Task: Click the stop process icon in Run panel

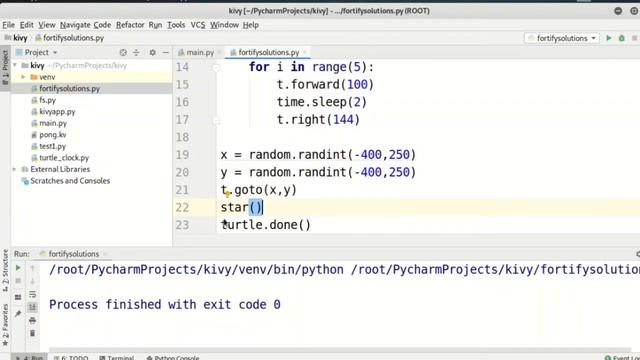Action: point(18,281)
